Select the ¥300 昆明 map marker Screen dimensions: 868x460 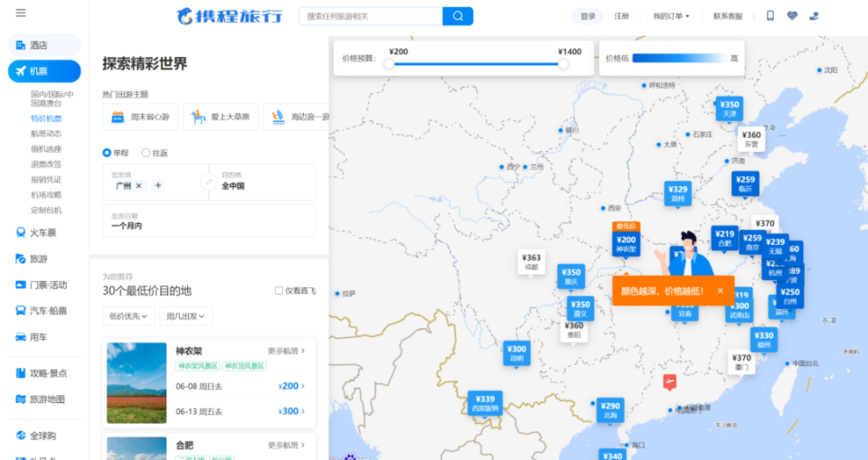point(516,353)
